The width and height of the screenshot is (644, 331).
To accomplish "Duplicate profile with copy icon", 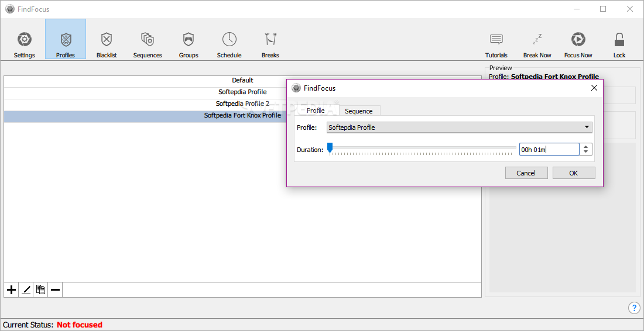I will point(40,290).
